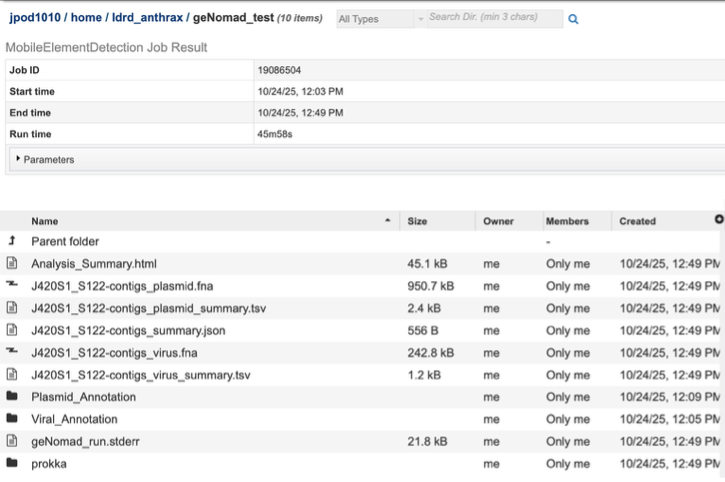This screenshot has width=725, height=482.
Task: Select Analysis_Summary.html
Action: coord(94,264)
